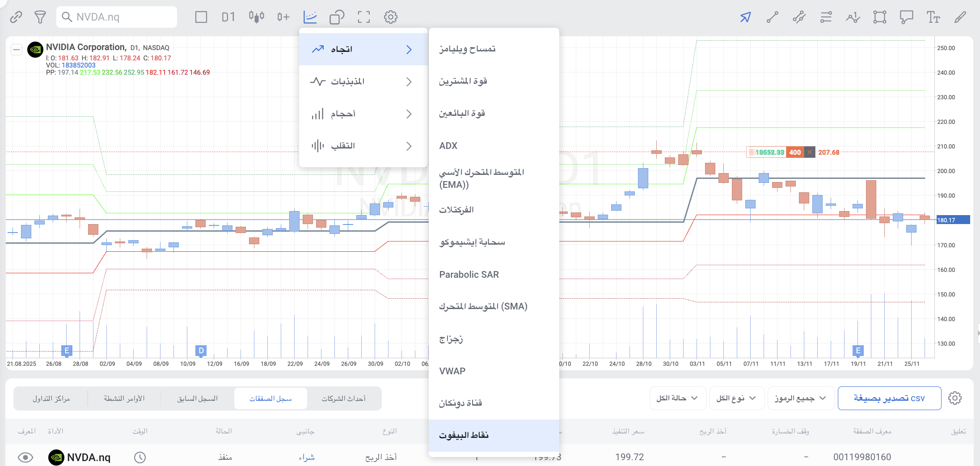Open the حالة الكل status dropdown
The image size is (980, 466).
(x=678, y=398)
